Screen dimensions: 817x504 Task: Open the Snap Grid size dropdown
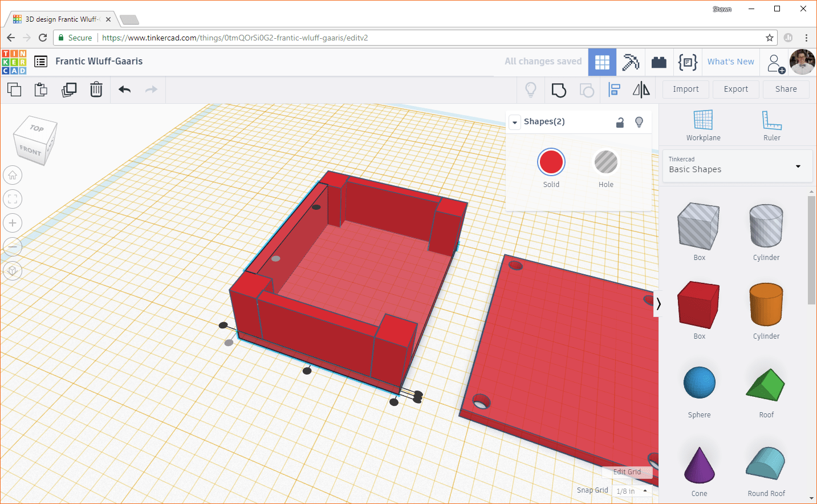[631, 490]
